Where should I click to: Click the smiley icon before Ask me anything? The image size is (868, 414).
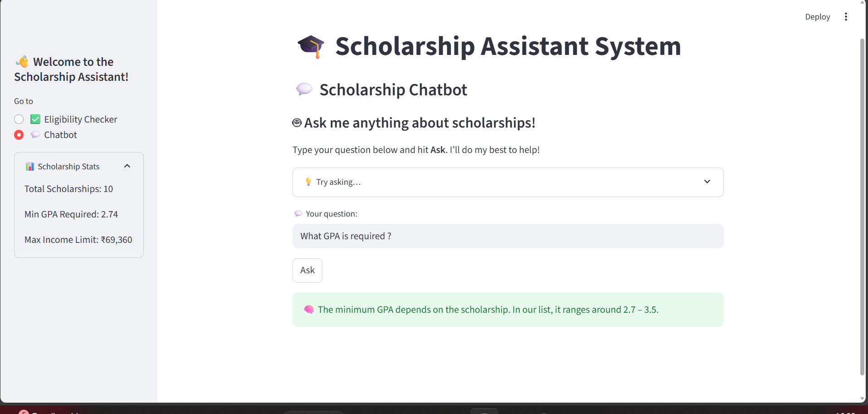click(297, 123)
